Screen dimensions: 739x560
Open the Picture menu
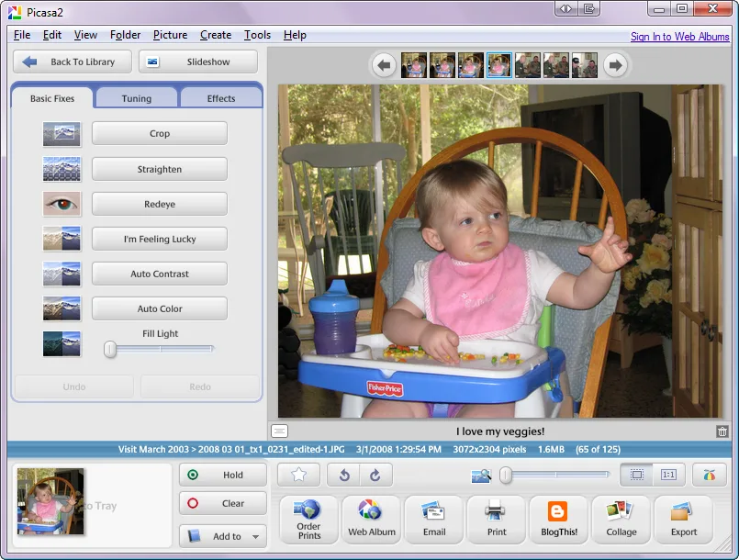(x=170, y=35)
